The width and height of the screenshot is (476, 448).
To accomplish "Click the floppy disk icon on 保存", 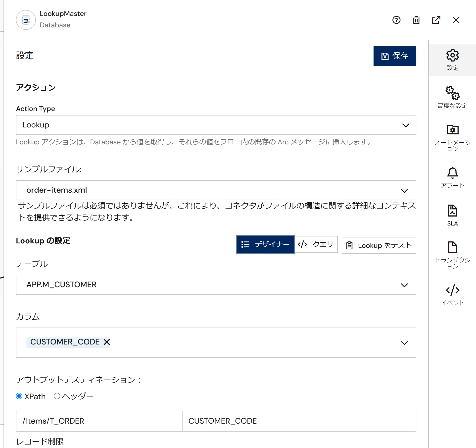I will pyautogui.click(x=385, y=56).
